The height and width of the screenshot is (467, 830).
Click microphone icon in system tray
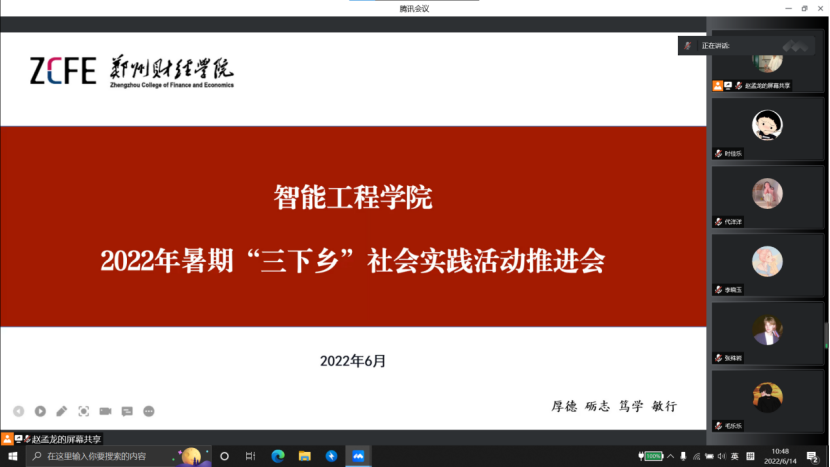[x=683, y=456]
